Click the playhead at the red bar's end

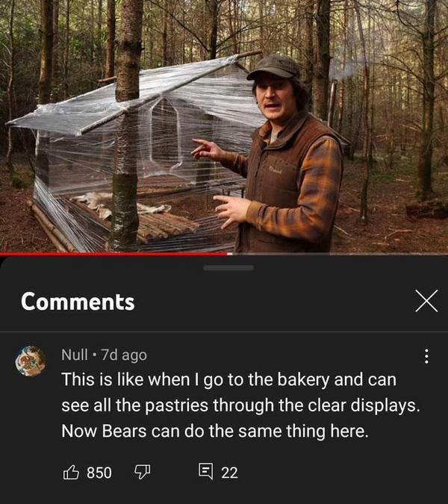click(229, 254)
